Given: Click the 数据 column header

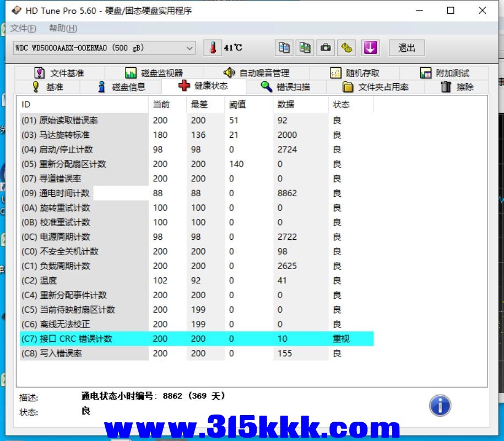Looking at the screenshot, I should (x=301, y=105).
